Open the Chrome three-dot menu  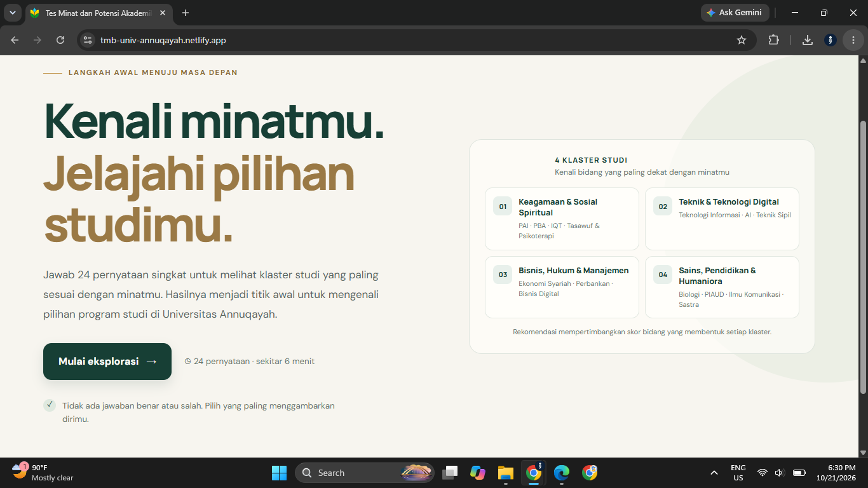coord(853,40)
